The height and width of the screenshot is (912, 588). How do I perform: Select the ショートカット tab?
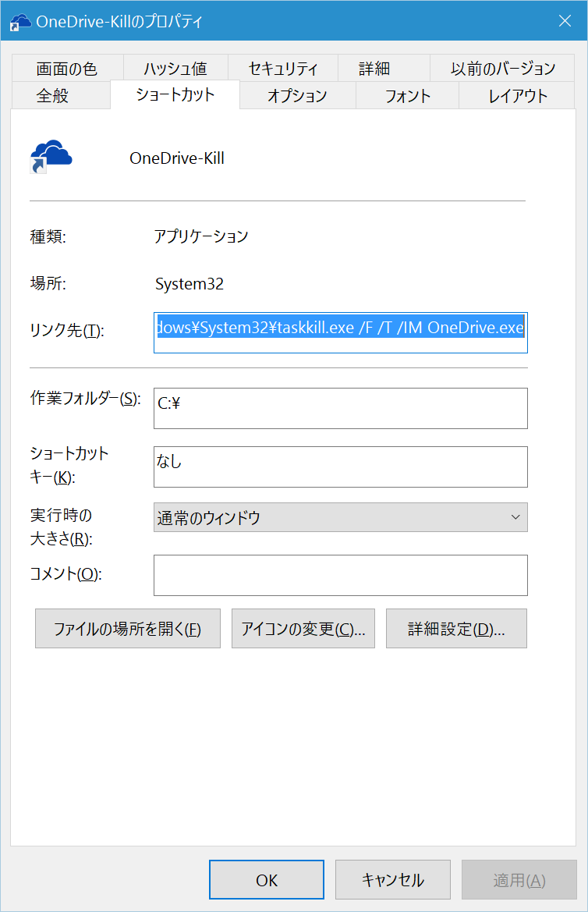pyautogui.click(x=175, y=94)
